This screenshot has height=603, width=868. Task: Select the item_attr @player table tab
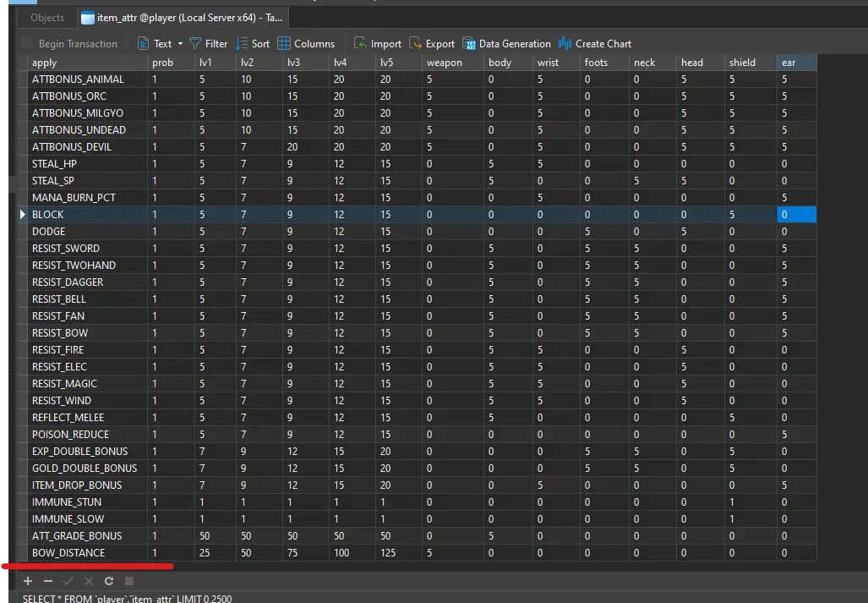pyautogui.click(x=183, y=18)
